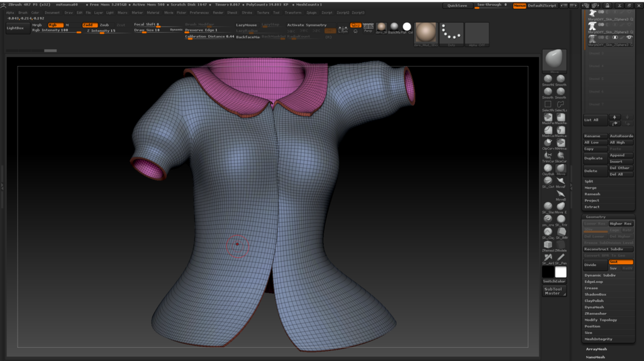Click the BasicMaterial sphere icon
The width and height of the screenshot is (644, 361).
[394, 28]
